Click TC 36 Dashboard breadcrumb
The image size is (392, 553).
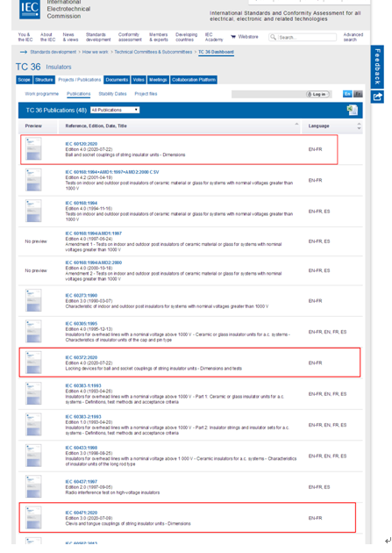[216, 52]
